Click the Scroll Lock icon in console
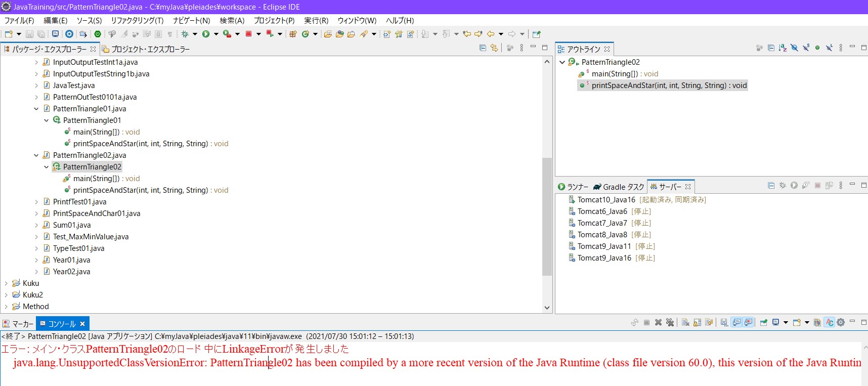The width and height of the screenshot is (868, 386). click(x=697, y=322)
